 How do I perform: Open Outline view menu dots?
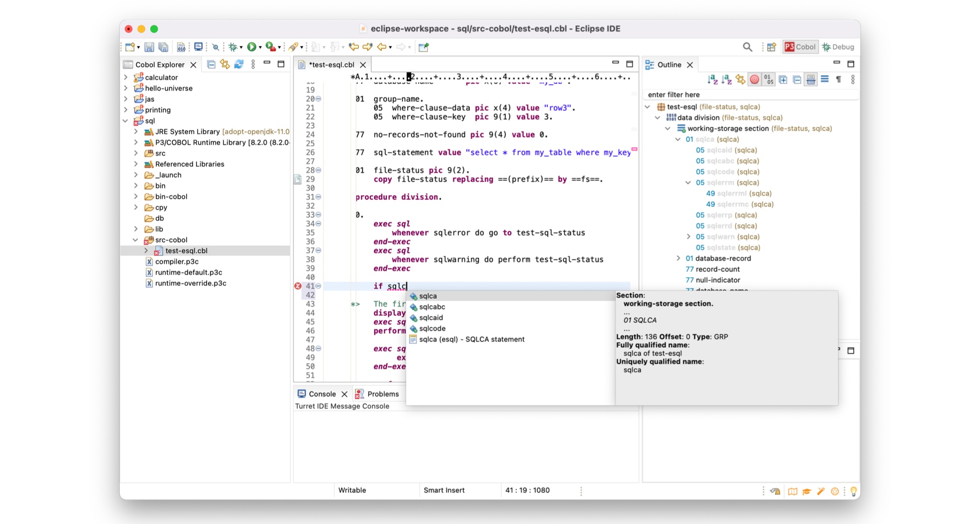(853, 79)
